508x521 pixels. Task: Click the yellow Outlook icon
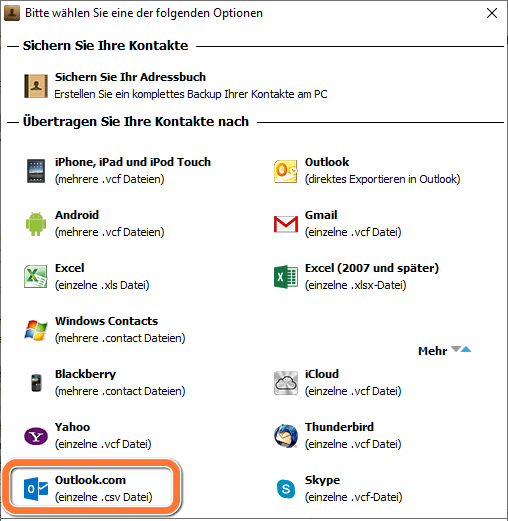286,171
